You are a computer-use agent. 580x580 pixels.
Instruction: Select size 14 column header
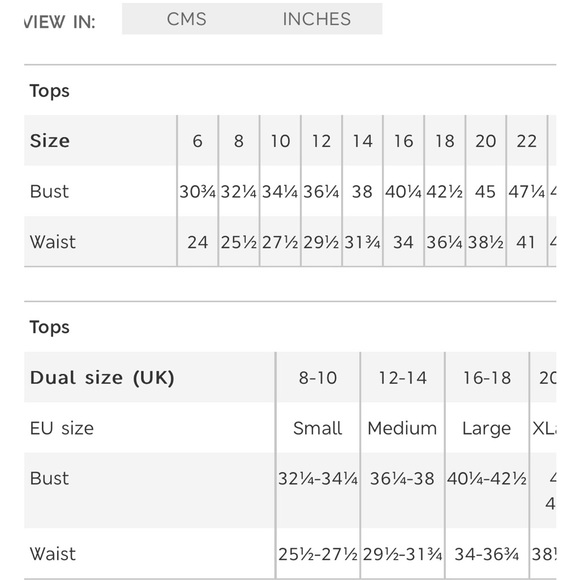362,141
